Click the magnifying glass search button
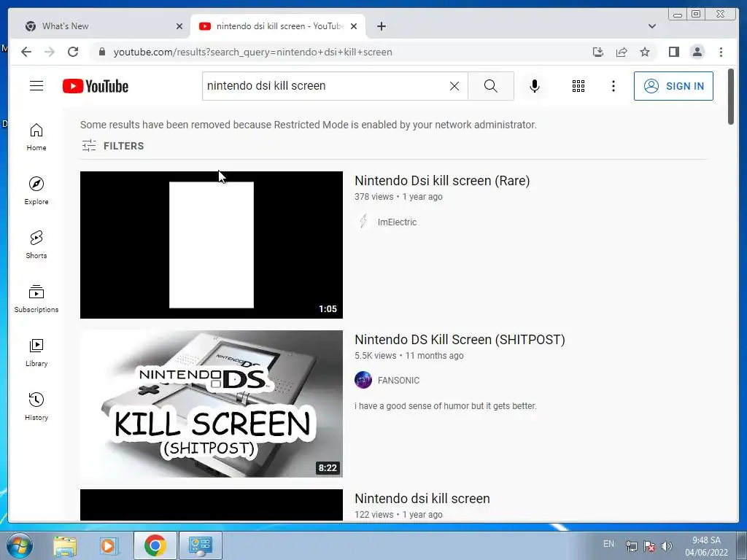The image size is (747, 560). click(491, 86)
